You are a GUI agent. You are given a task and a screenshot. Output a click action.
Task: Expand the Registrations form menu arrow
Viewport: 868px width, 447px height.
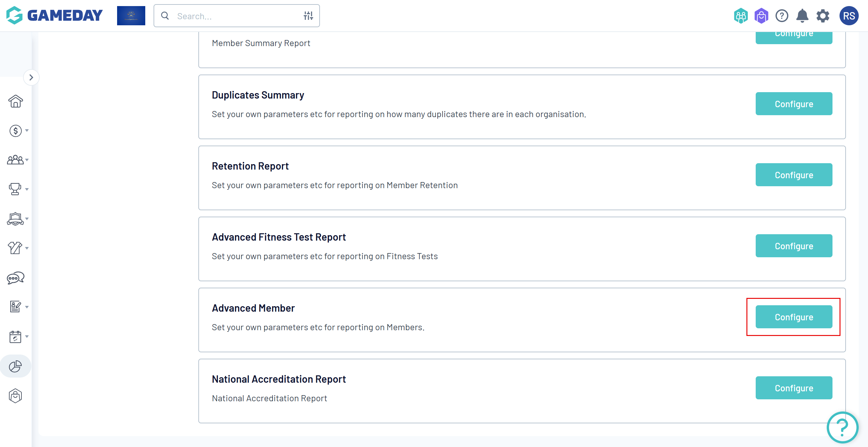(27, 307)
